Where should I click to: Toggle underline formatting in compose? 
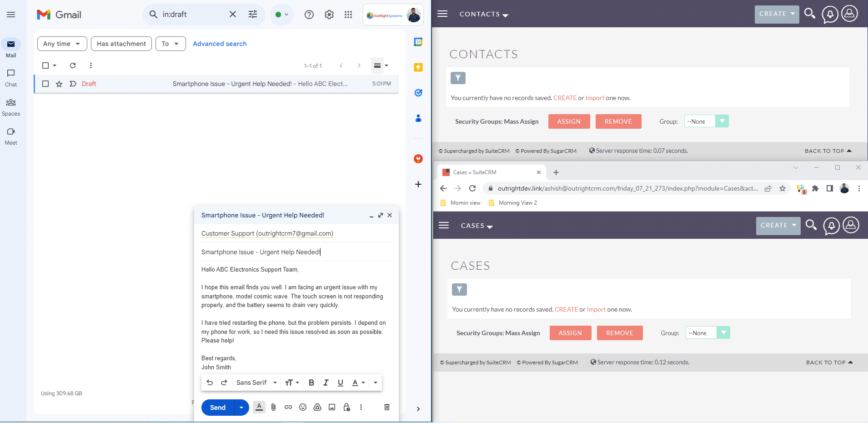point(341,383)
